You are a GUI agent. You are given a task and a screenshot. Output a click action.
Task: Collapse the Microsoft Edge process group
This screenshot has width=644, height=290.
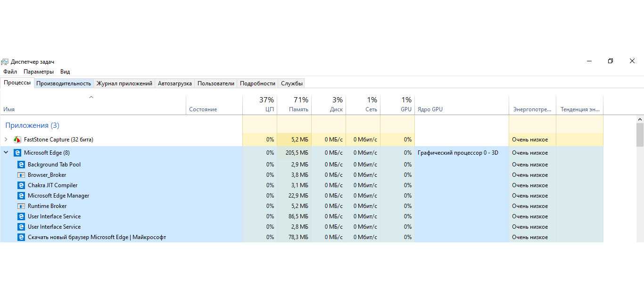coord(6,153)
